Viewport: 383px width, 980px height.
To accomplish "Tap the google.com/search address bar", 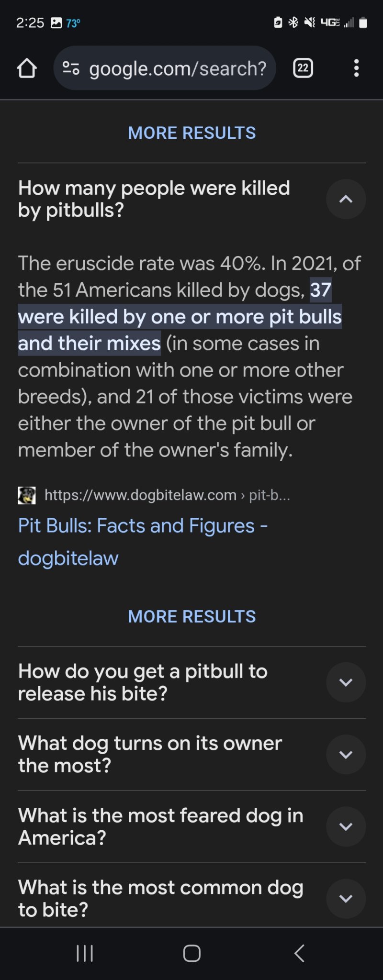I will coord(165,68).
